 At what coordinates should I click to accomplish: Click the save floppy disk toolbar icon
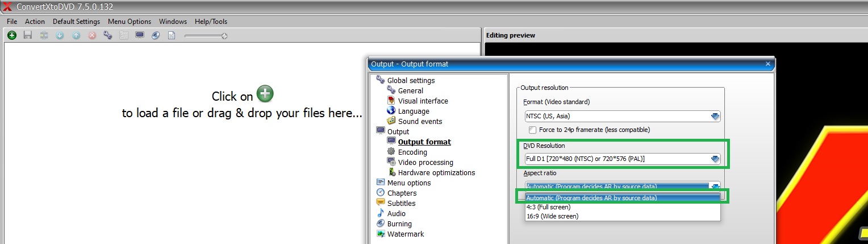tap(27, 35)
